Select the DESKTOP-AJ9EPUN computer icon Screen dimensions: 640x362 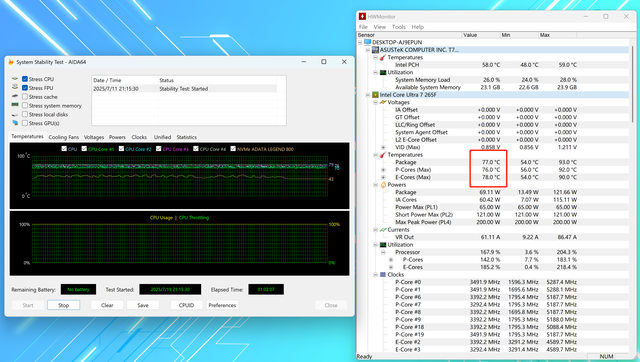coord(367,42)
